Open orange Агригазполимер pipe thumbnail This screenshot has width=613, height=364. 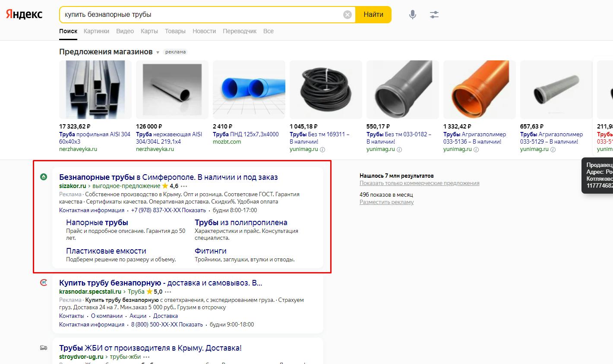click(x=480, y=90)
